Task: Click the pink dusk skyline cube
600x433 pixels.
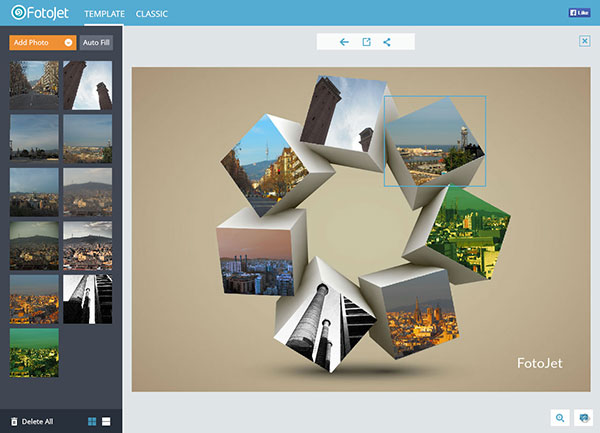Action: (255, 261)
